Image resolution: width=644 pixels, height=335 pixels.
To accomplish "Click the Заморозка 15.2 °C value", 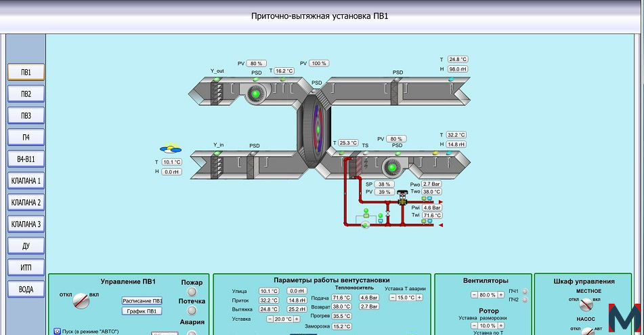I will (x=341, y=326).
